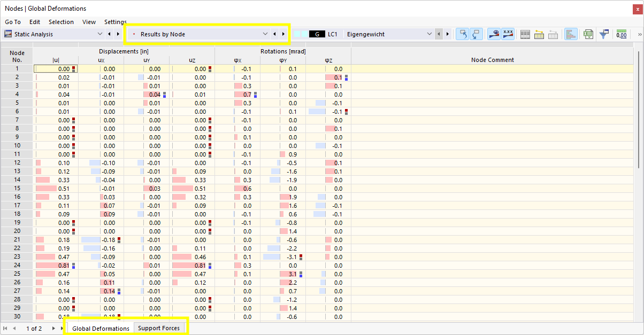The width and height of the screenshot is (644, 335).
Task: Click the X.XX result values icon
Action: pyautogui.click(x=507, y=34)
